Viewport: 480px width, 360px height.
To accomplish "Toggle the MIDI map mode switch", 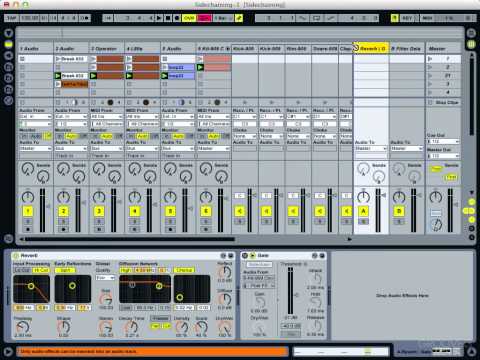I will click(x=427, y=18).
